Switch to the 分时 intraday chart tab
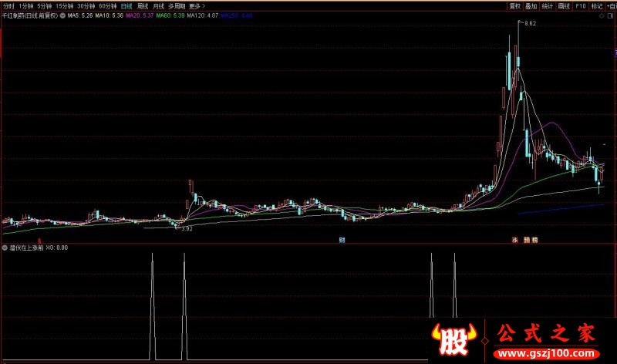 pyautogui.click(x=8, y=6)
